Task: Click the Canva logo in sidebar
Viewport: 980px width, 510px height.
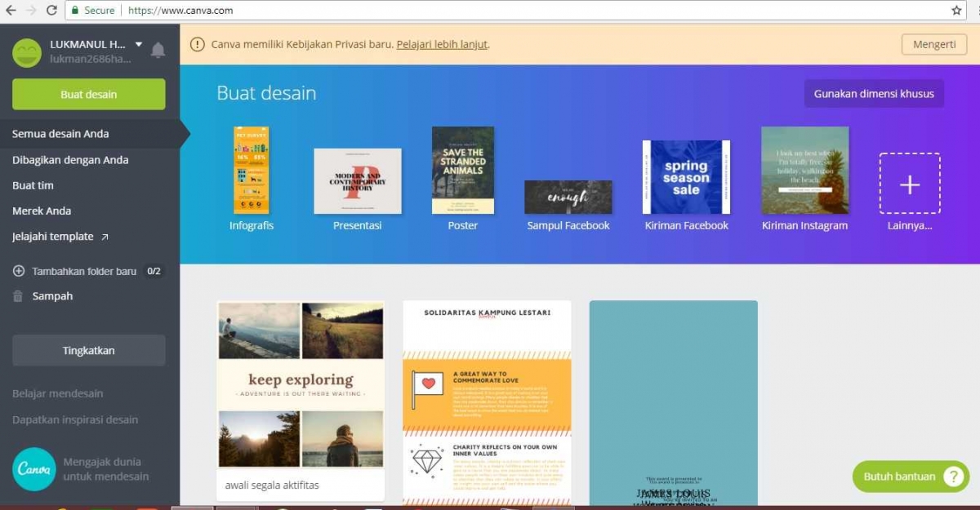Action: point(34,469)
